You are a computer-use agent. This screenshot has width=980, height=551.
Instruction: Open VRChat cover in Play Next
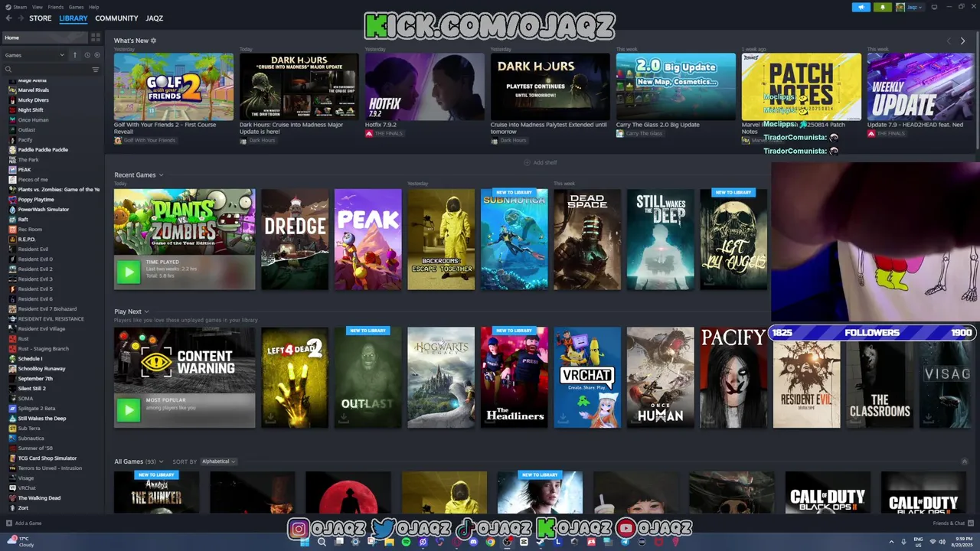587,377
